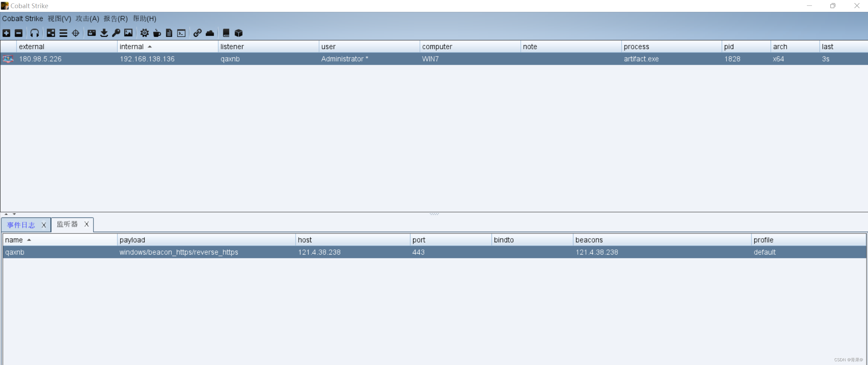Click the split pane collapse-up arrow
Viewport: 868px width, 365px height.
click(6, 214)
